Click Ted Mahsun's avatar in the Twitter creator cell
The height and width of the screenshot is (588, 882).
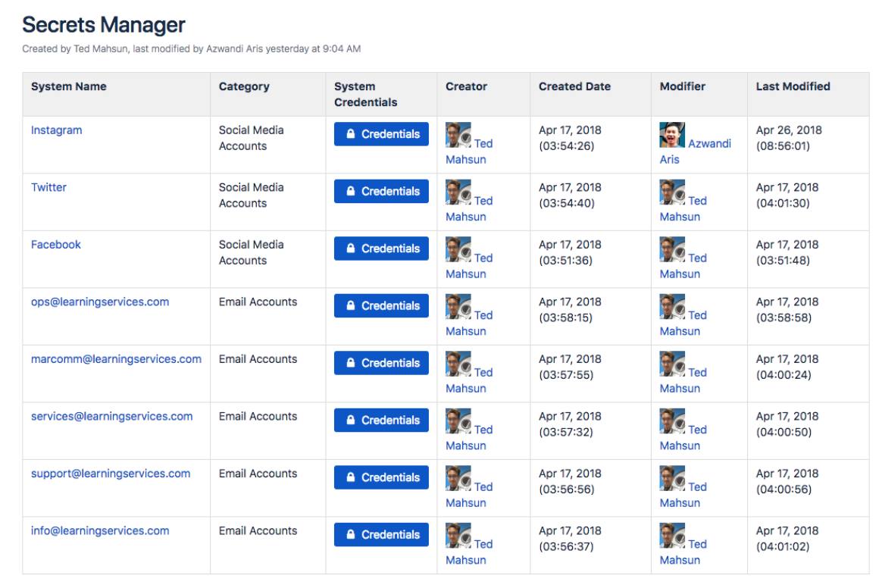pyautogui.click(x=458, y=192)
